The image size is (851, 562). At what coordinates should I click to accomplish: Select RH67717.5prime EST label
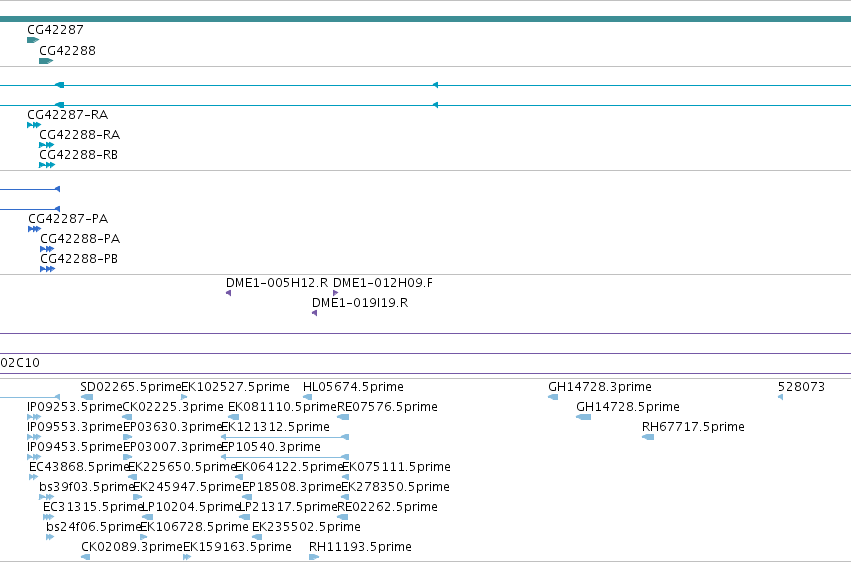click(x=693, y=427)
